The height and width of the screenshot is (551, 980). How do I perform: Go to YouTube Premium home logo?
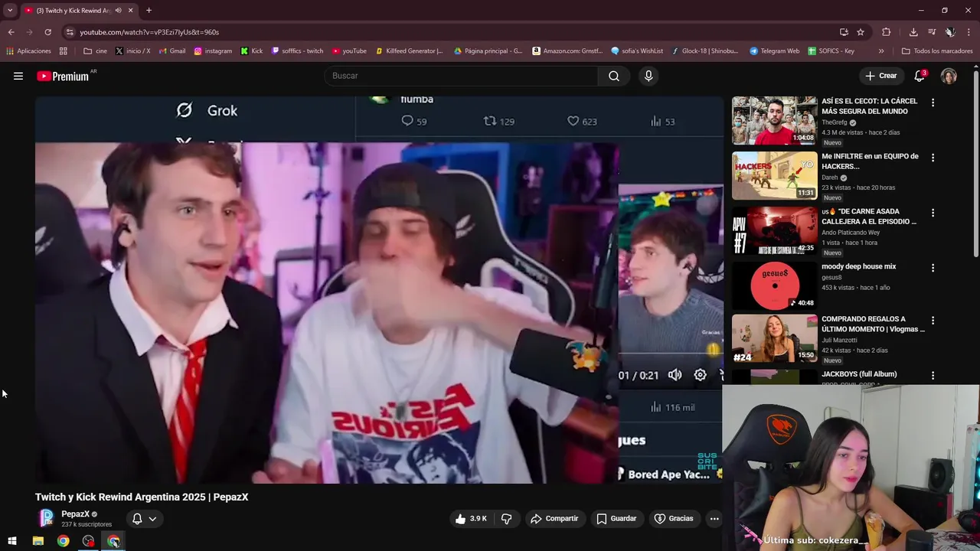(x=63, y=76)
